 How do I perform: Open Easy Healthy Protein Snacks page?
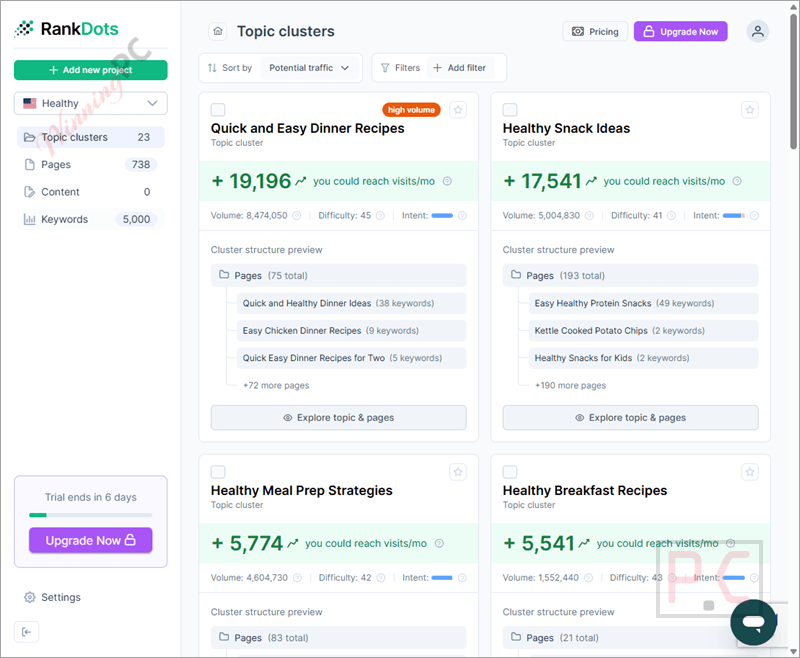pyautogui.click(x=643, y=303)
